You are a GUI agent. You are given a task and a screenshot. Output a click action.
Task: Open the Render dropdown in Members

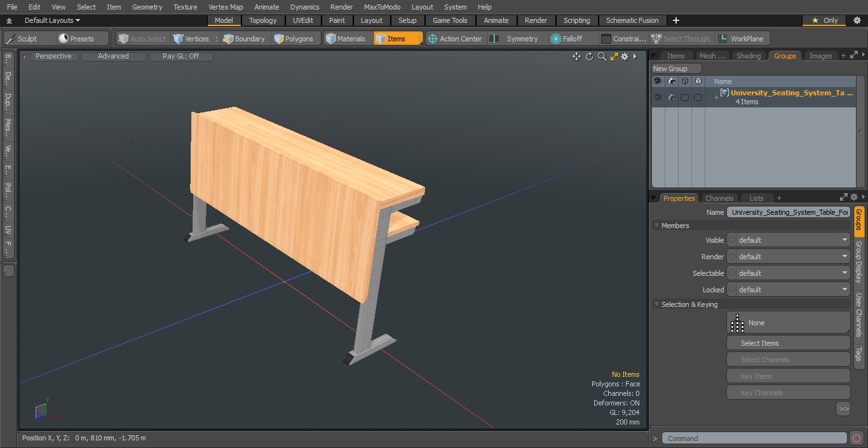788,257
